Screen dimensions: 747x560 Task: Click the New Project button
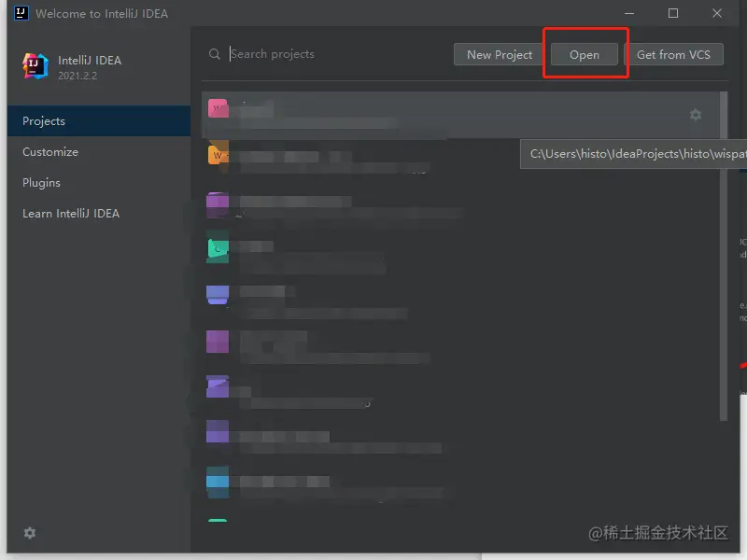click(500, 55)
